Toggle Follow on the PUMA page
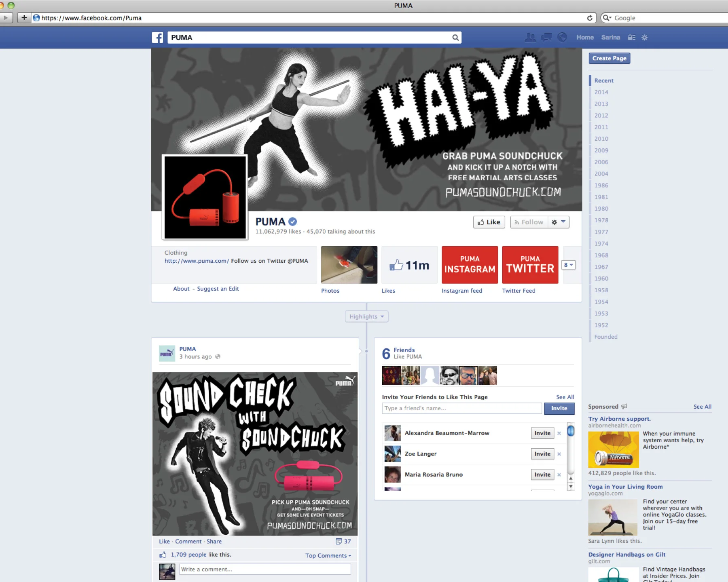This screenshot has width=728, height=582. pyautogui.click(x=529, y=222)
